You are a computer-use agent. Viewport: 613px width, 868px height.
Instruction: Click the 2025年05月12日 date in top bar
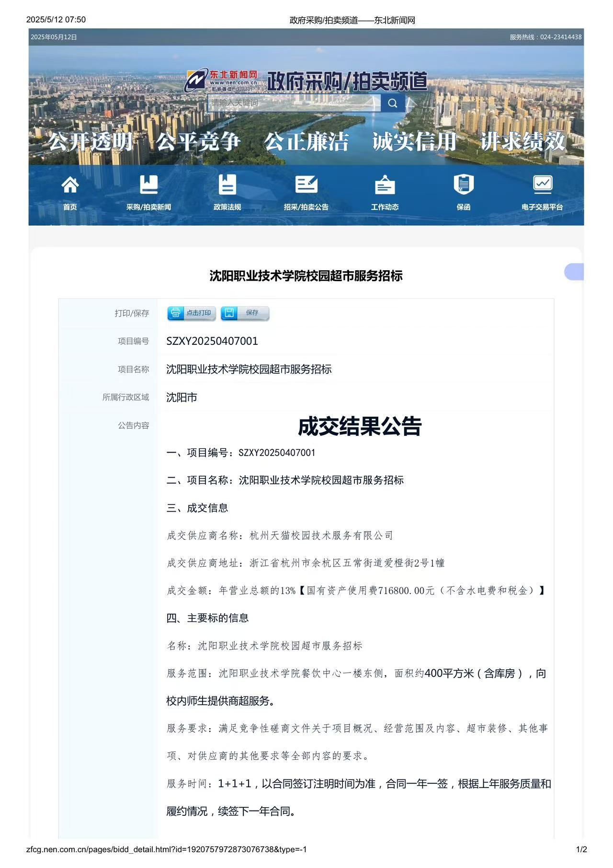(x=54, y=37)
